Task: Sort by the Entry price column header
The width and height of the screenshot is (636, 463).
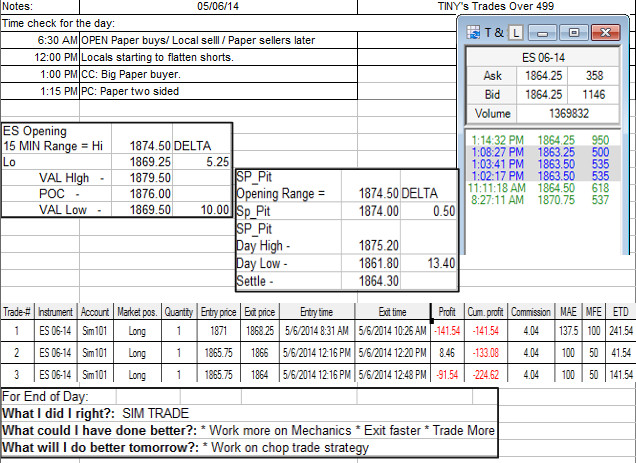Action: click(219, 312)
